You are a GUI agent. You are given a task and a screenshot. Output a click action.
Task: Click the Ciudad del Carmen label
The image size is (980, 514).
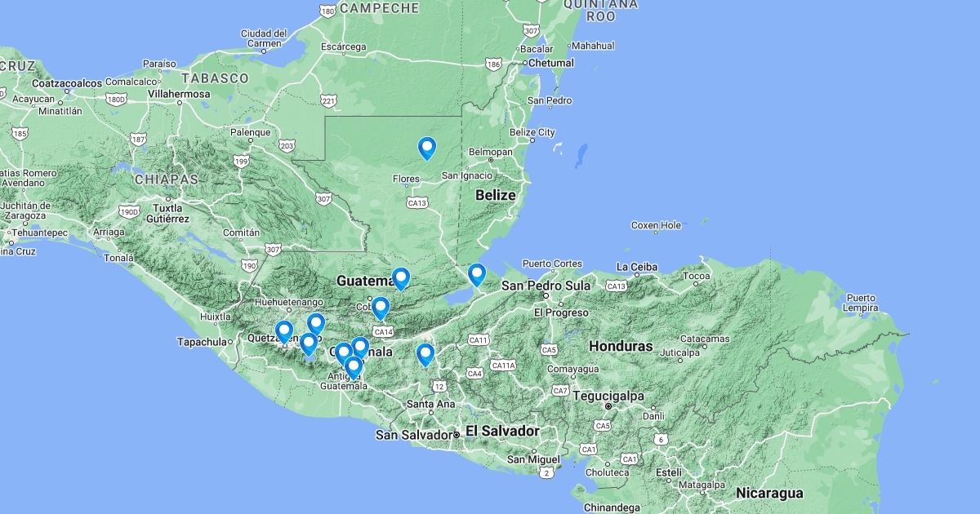coord(263,38)
